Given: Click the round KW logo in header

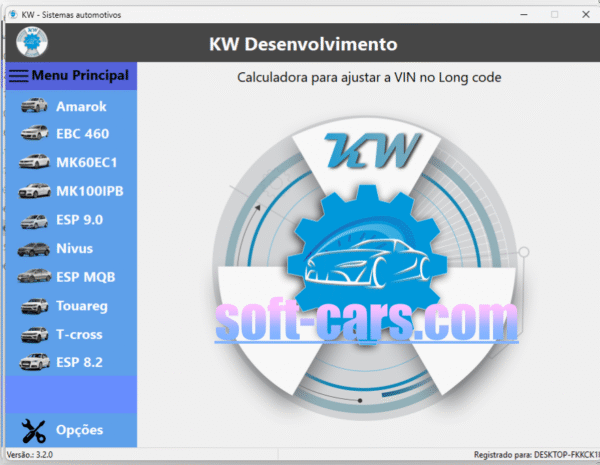Looking at the screenshot, I should (x=32, y=42).
